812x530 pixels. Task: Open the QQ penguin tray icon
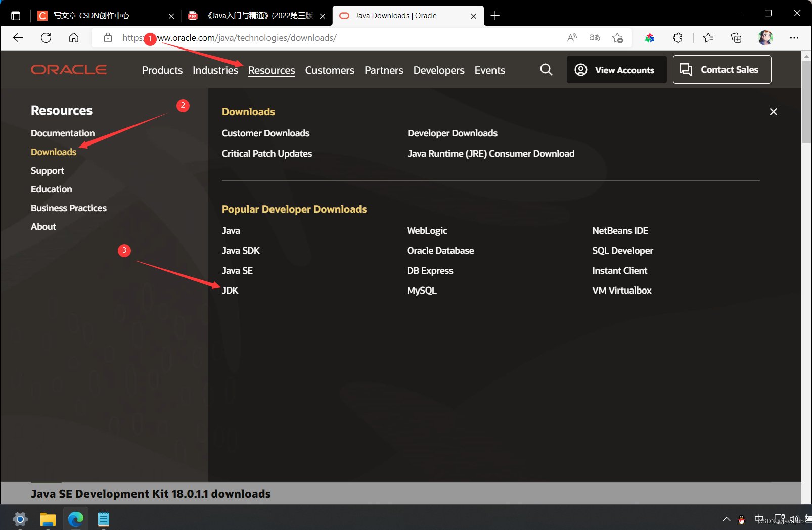[742, 519]
